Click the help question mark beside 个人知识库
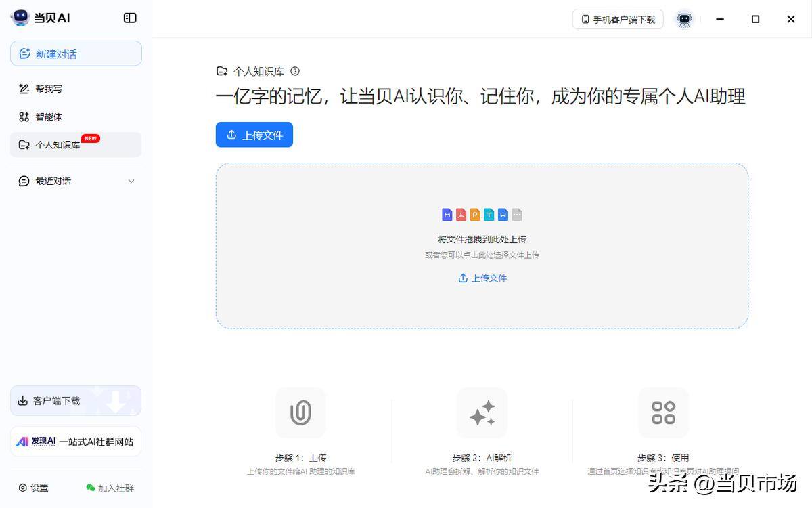This screenshot has width=812, height=508. pos(294,71)
